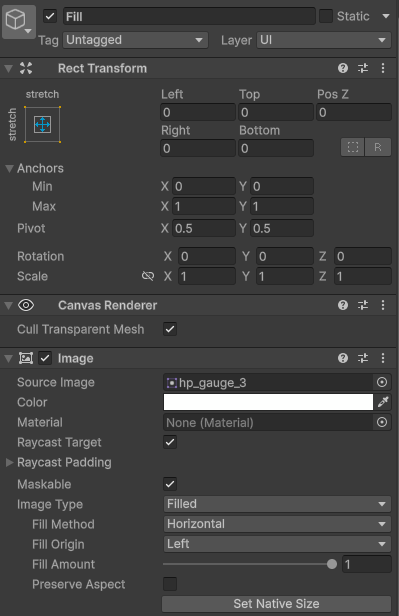
Task: Toggle the Raycast Target checkbox
Action: 170,442
